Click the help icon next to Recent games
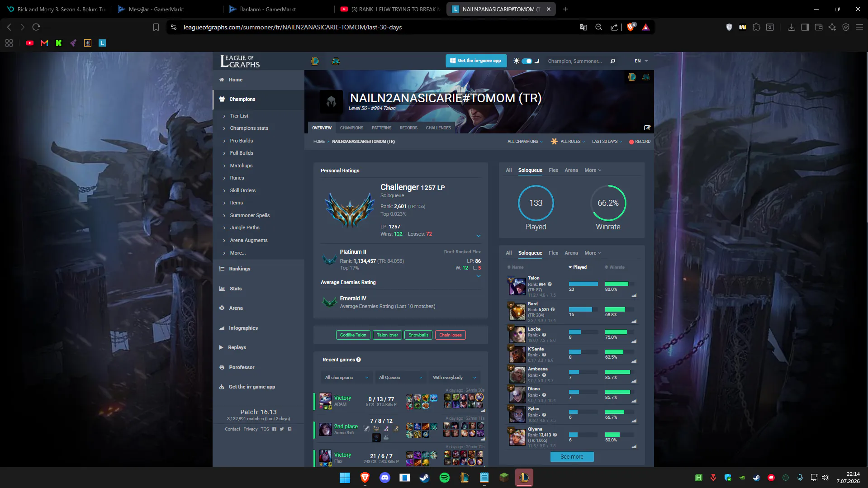868x488 pixels. [359, 360]
